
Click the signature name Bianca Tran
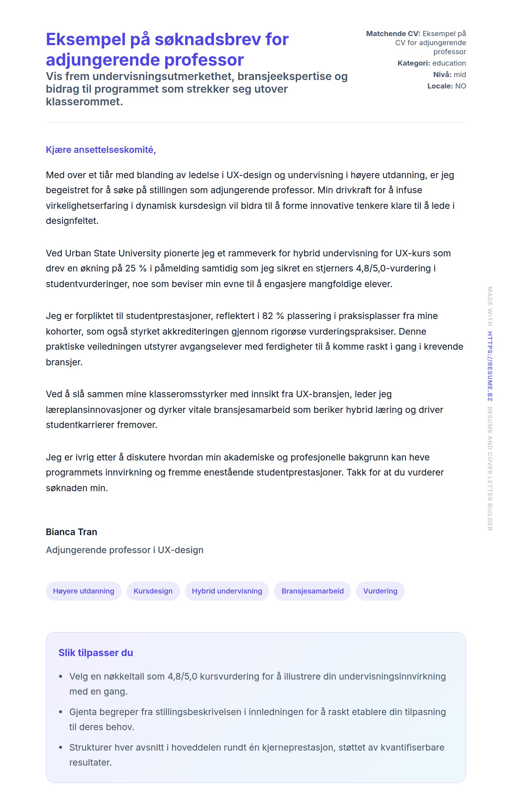[72, 532]
